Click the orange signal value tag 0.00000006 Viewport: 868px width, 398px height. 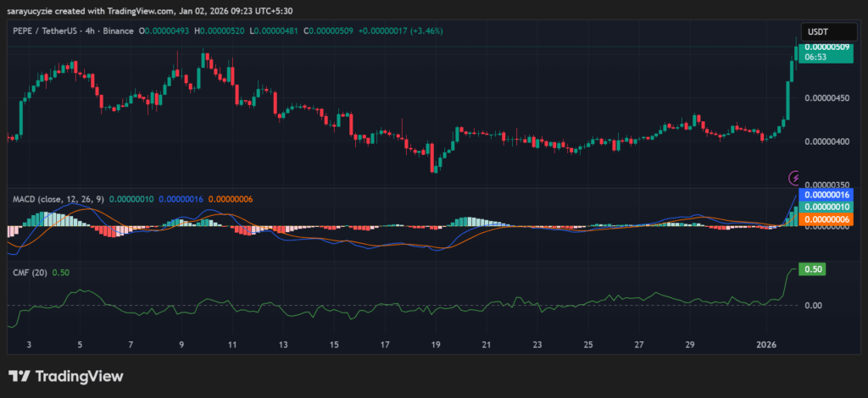(x=827, y=219)
